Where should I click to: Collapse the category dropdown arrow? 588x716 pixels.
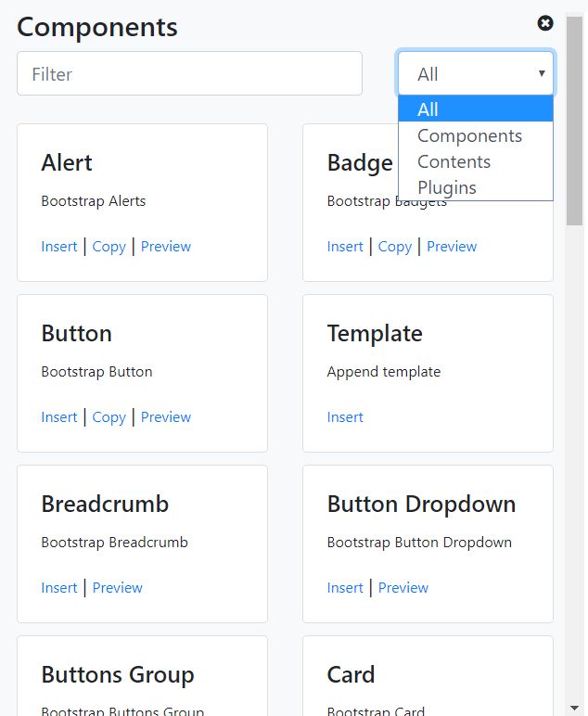pos(542,73)
